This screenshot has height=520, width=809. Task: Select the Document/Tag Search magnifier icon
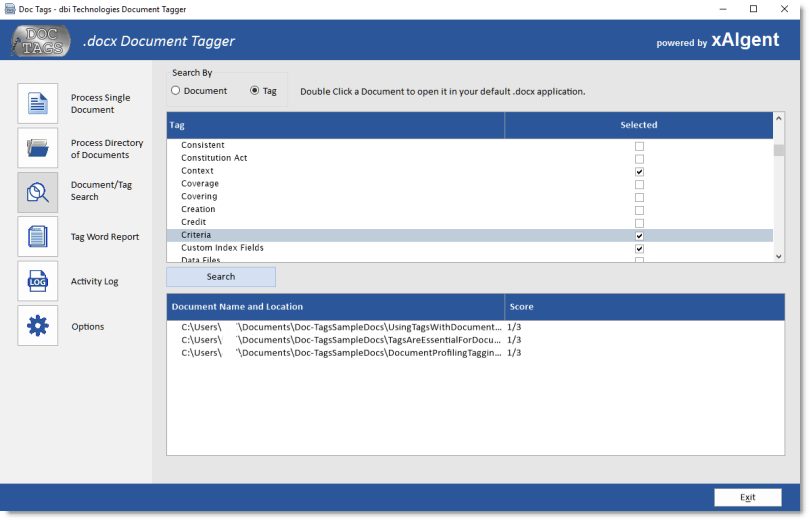pyautogui.click(x=38, y=192)
